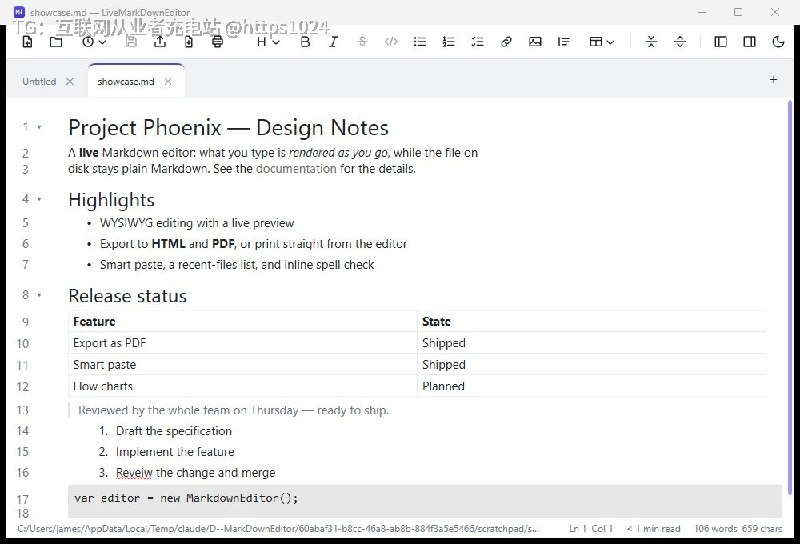Collapse the Highlights heading section
Image resolution: width=800 pixels, height=544 pixels.
(39, 199)
